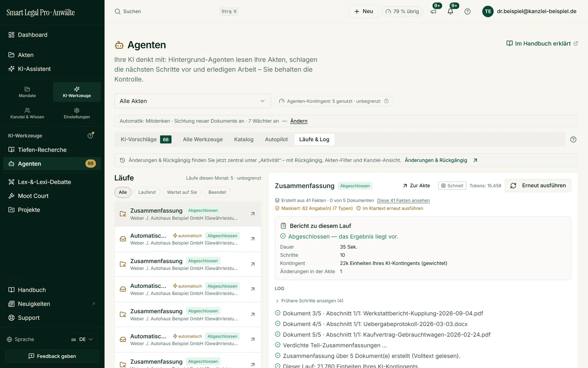This screenshot has width=588, height=368.
Task: Click the Mandate icon in the sidebar
Action: (27, 92)
